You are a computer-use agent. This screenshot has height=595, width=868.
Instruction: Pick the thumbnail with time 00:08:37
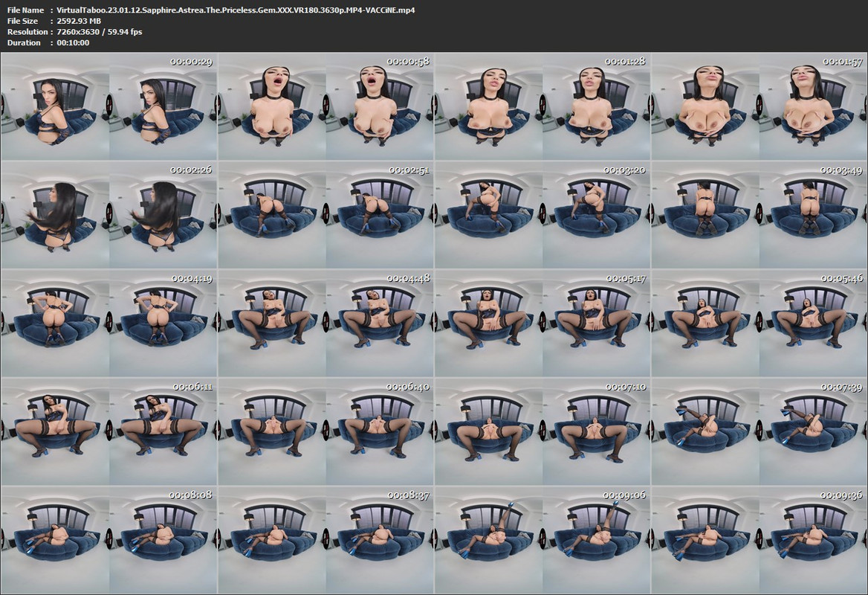click(326, 540)
